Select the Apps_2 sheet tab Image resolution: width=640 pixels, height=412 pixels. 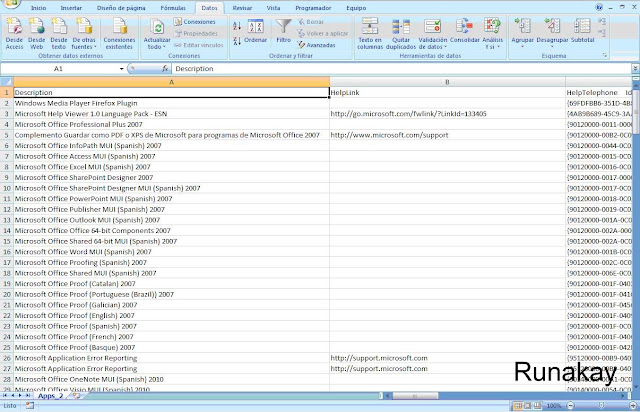click(50, 396)
